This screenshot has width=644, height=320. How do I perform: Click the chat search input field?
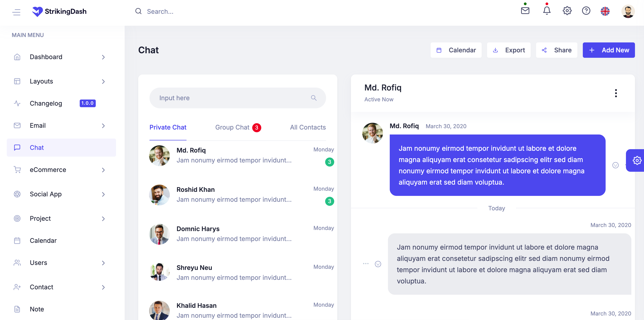tap(238, 98)
